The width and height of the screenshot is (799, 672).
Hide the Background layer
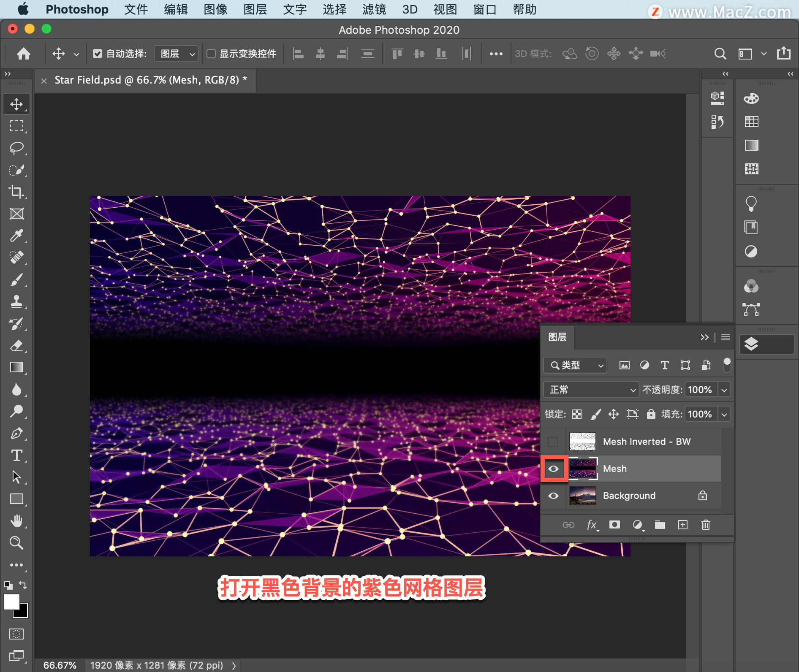[553, 496]
